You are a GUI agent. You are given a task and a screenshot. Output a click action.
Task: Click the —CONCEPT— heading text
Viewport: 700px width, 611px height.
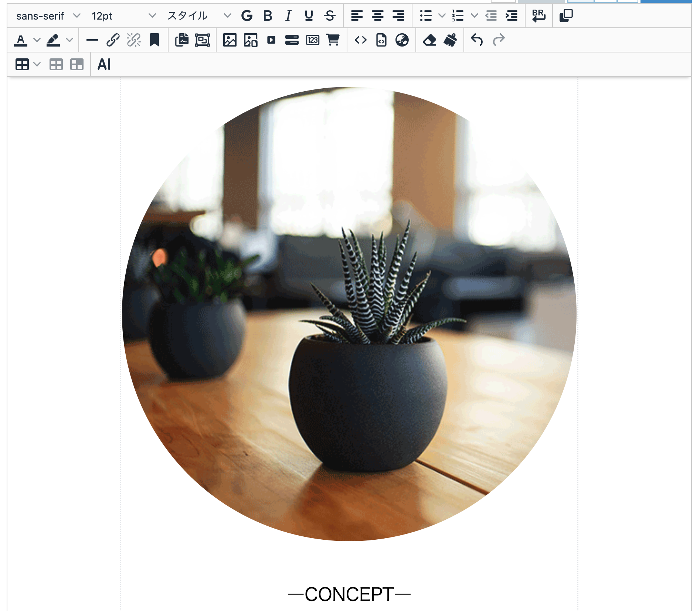click(349, 594)
